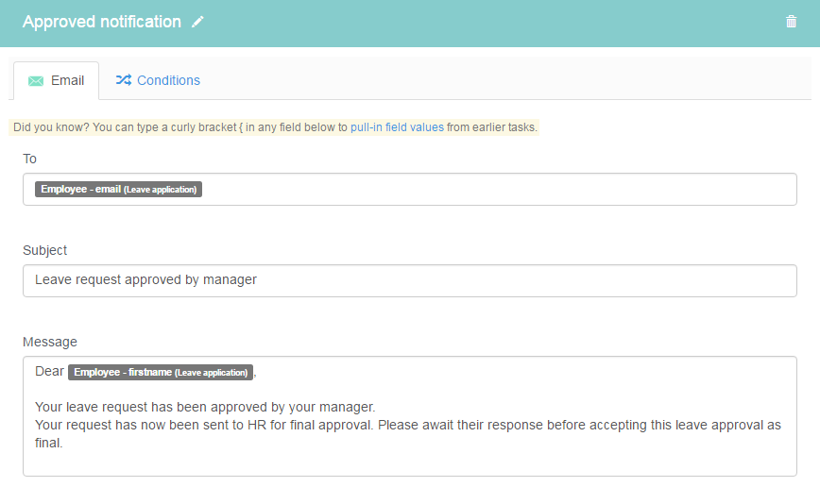Click the line about manager approval
This screenshot has height=504, width=820.
[x=205, y=407]
